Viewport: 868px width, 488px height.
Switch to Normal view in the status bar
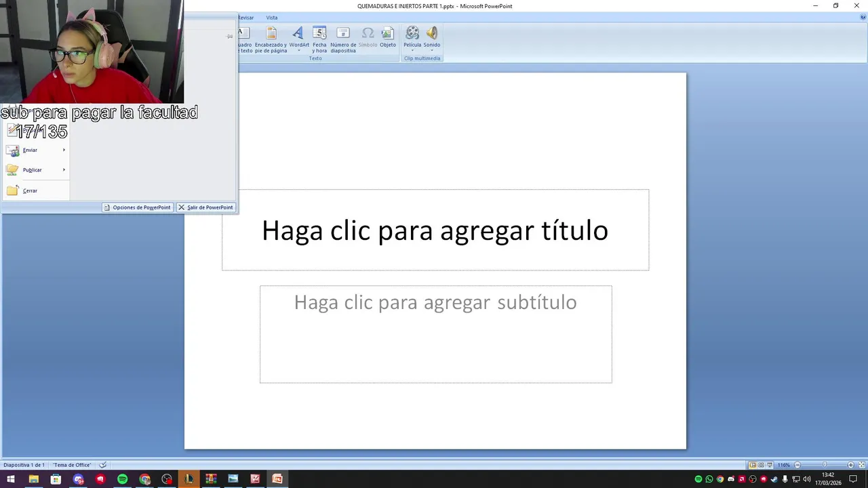[752, 465]
